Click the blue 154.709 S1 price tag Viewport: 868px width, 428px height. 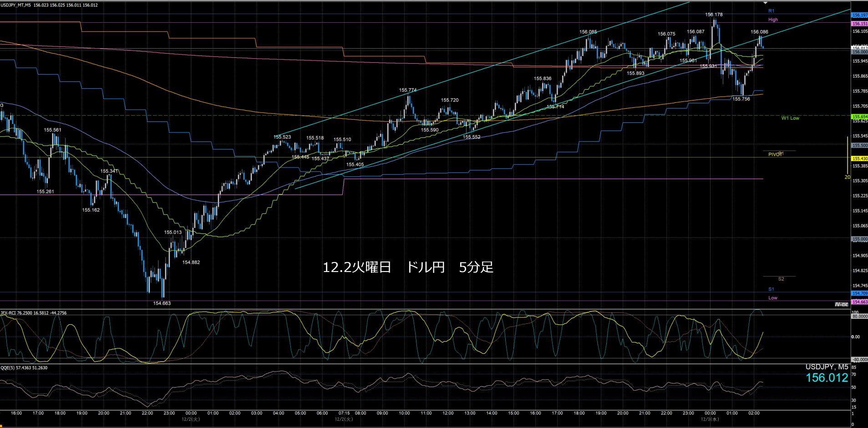click(859, 293)
